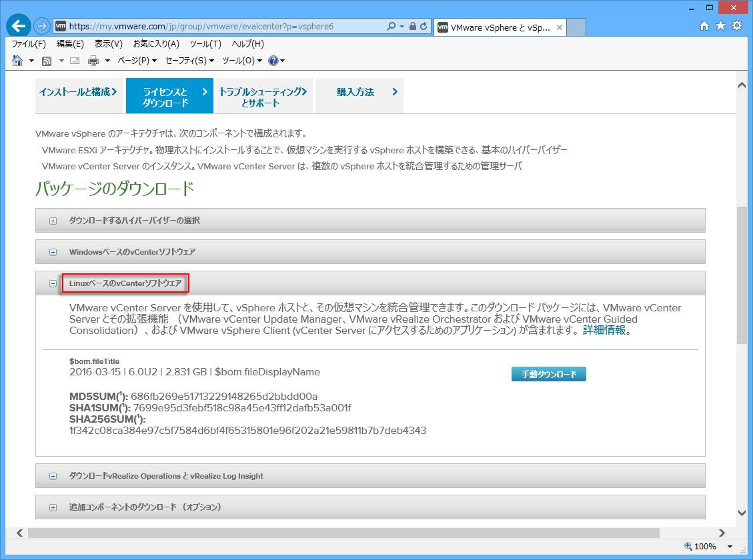The image size is (753, 560).
Task: Open the ツール(O) command bar menu
Action: [x=242, y=61]
